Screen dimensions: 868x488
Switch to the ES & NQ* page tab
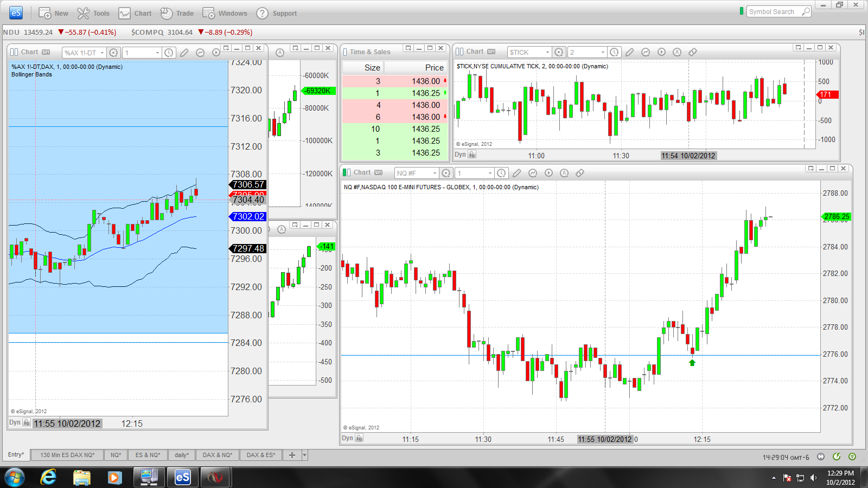[x=148, y=455]
